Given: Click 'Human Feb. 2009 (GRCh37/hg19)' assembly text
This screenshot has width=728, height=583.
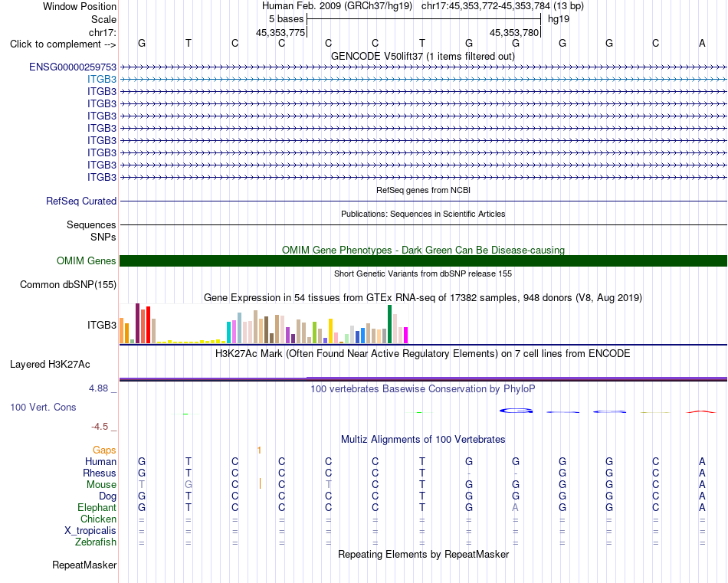Looking at the screenshot, I should point(337,6).
